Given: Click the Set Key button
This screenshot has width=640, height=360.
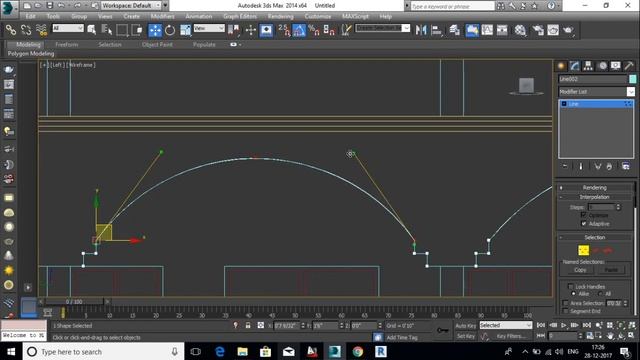Looking at the screenshot, I should click(466, 336).
